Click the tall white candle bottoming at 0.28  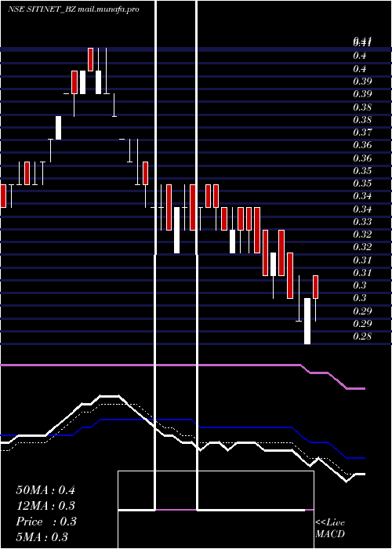tap(307, 321)
